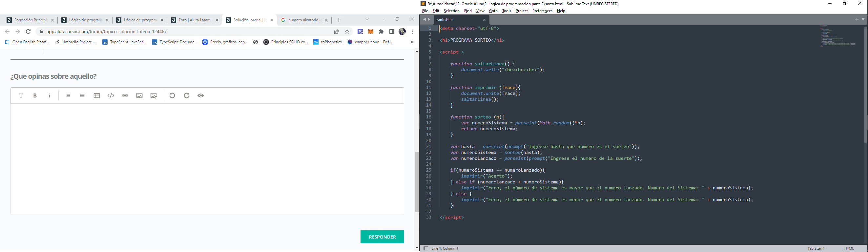Open the Umbrello Project bookmark

(x=76, y=42)
